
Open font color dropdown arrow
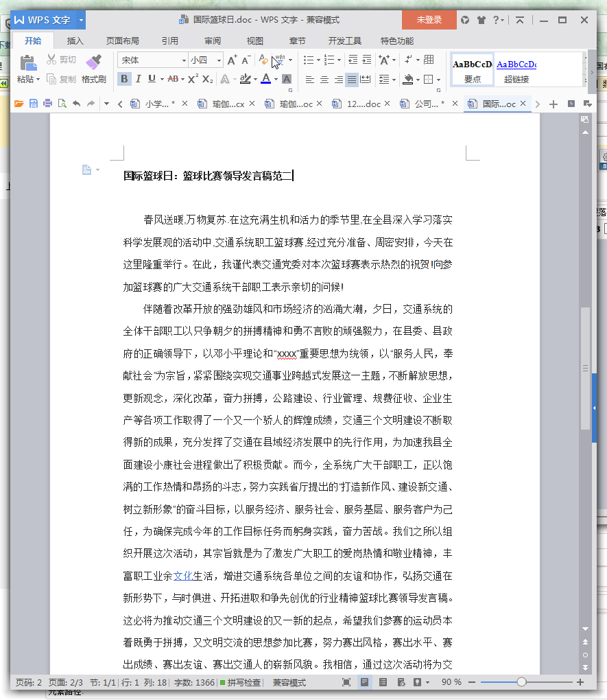pyautogui.click(x=276, y=80)
